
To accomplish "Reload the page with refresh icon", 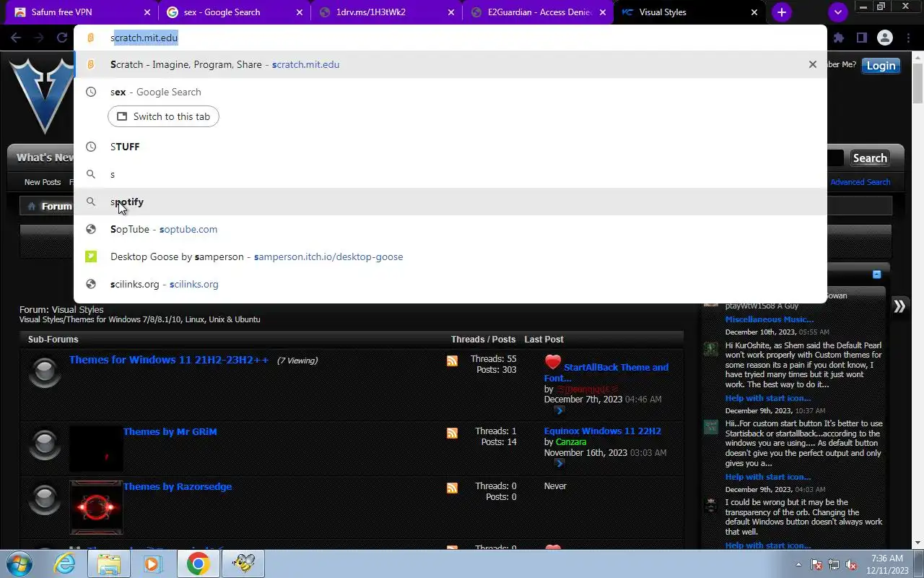I will (x=62, y=38).
